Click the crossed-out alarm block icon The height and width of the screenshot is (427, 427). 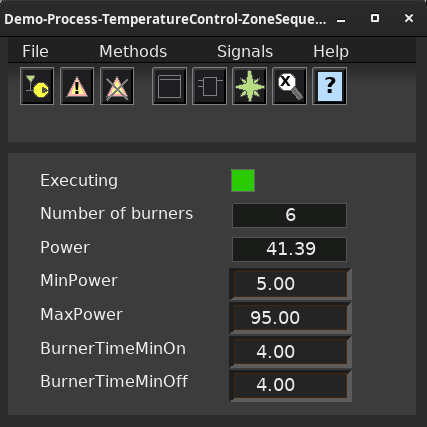tap(117, 86)
